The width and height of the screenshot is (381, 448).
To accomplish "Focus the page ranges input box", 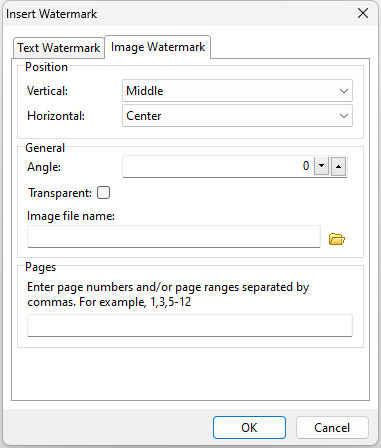I will [x=190, y=325].
